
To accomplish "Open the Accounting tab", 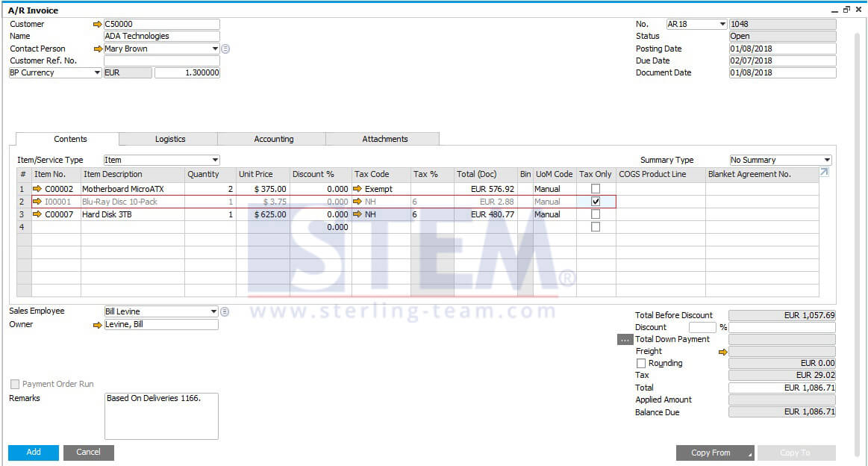I will (x=273, y=139).
